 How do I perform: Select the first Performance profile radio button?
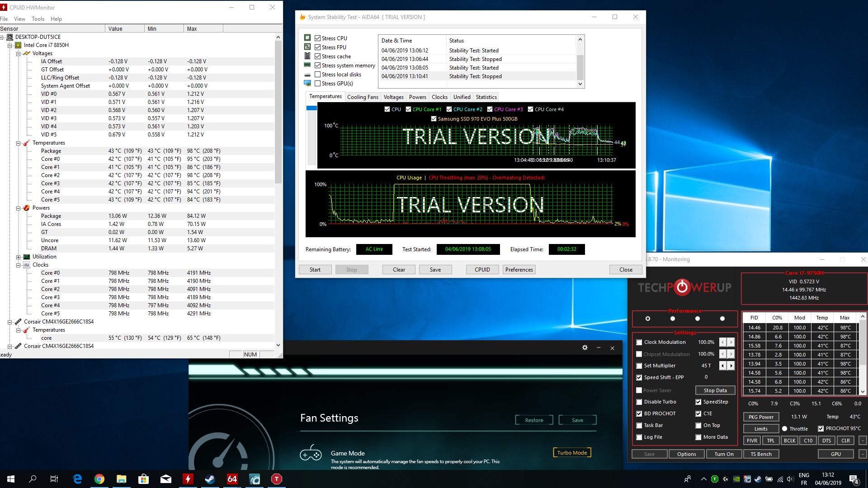pos(648,319)
